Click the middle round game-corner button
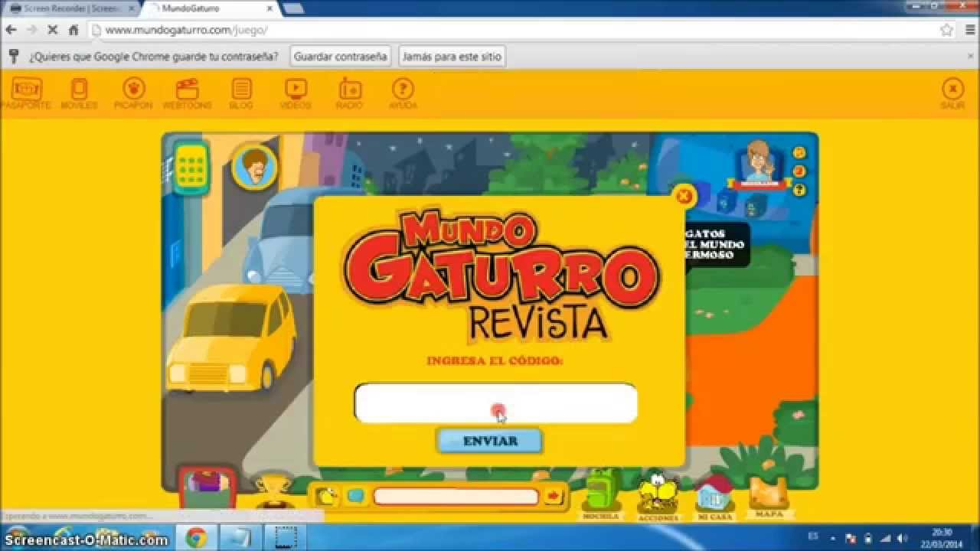This screenshot has height=551, width=980. (799, 171)
